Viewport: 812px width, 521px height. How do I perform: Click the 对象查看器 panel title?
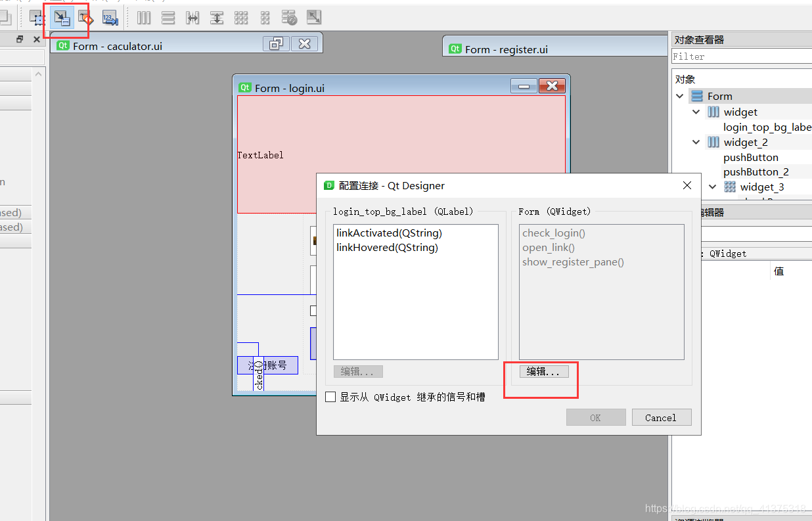(700, 39)
